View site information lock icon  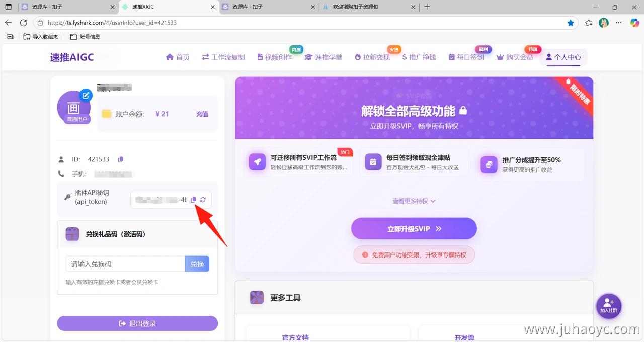[x=40, y=23]
